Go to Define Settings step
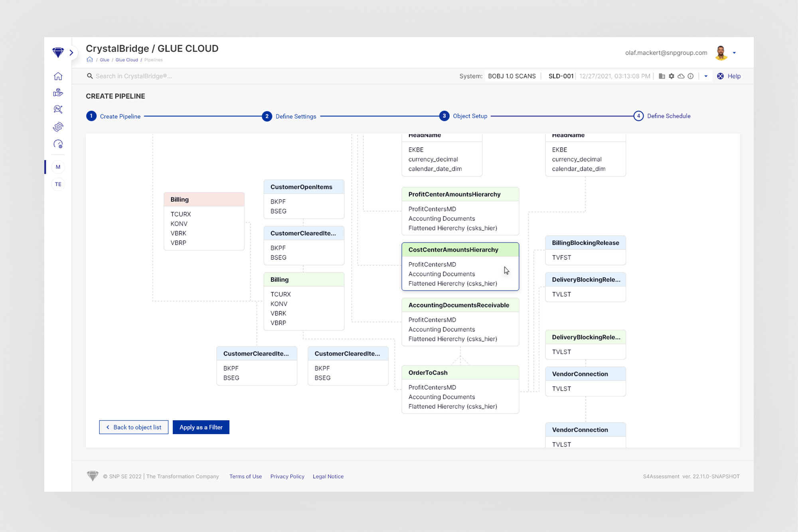Image resolution: width=798 pixels, height=532 pixels. point(295,116)
